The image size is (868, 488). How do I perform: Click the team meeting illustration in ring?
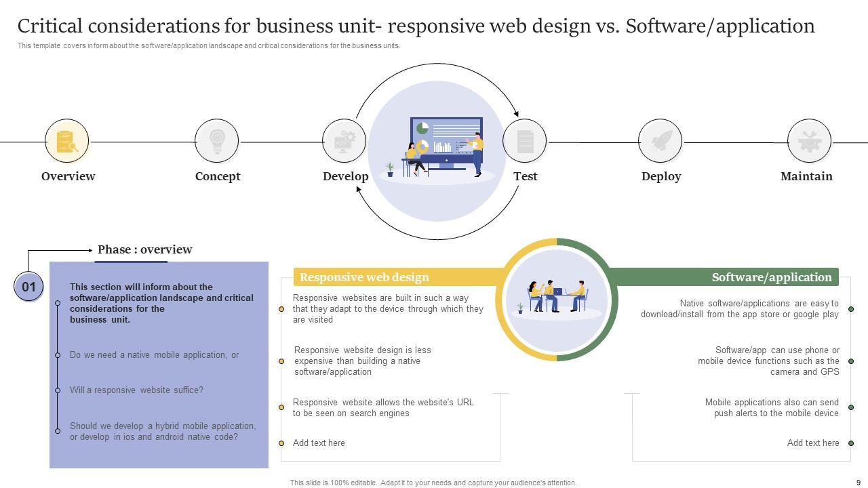click(557, 298)
